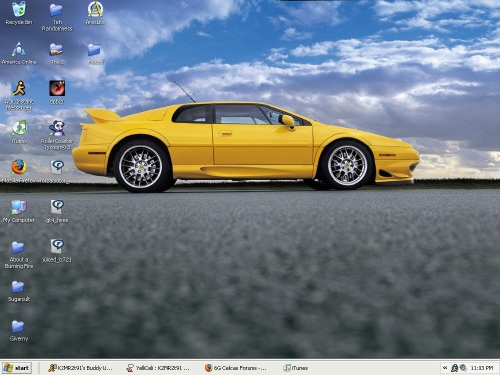Switch to the YelliCeli chat taskbar button
The image size is (500, 375).
(159, 368)
